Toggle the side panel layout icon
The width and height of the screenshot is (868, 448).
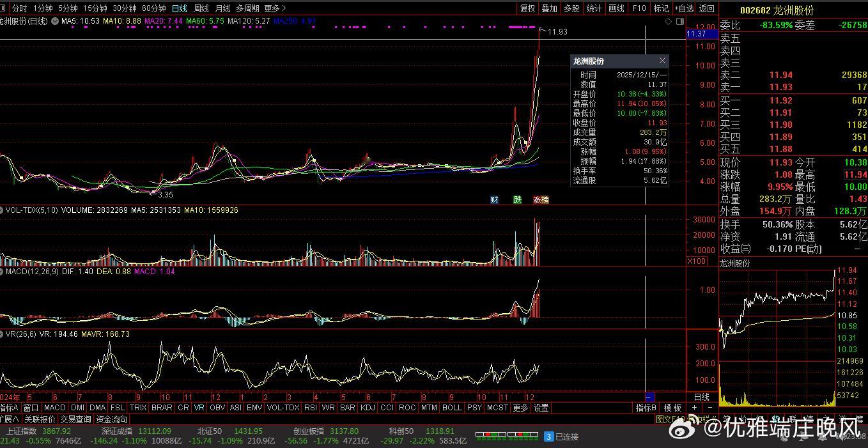coord(679,21)
